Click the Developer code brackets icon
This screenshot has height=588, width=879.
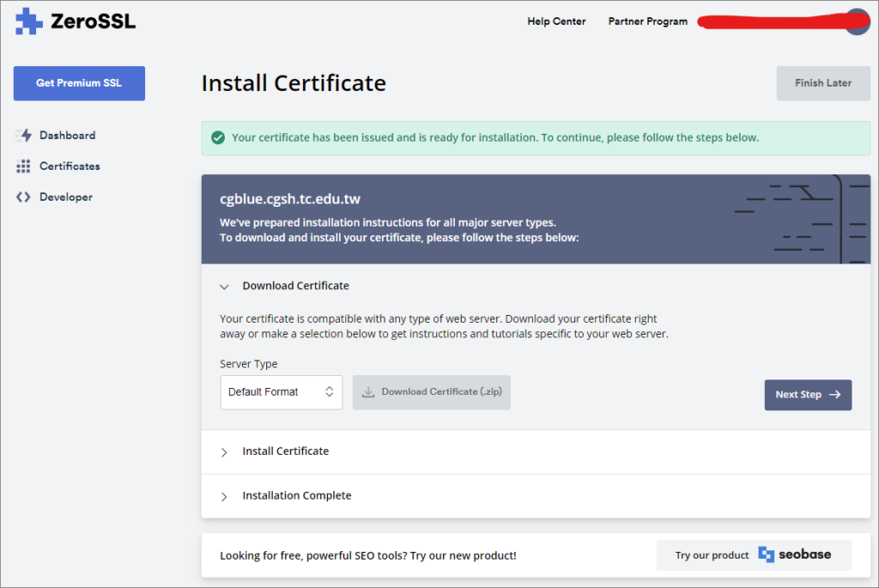pos(23,197)
